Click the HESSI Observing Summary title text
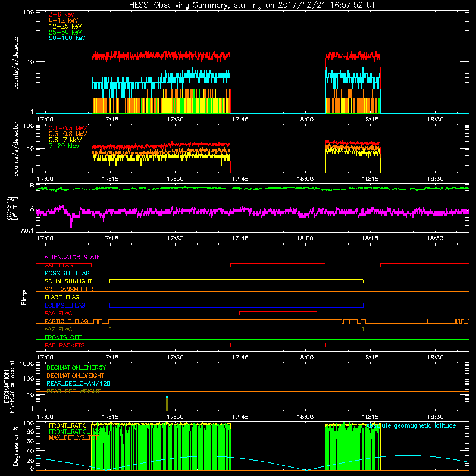Screen dimensions: 476x476 tap(252, 5)
